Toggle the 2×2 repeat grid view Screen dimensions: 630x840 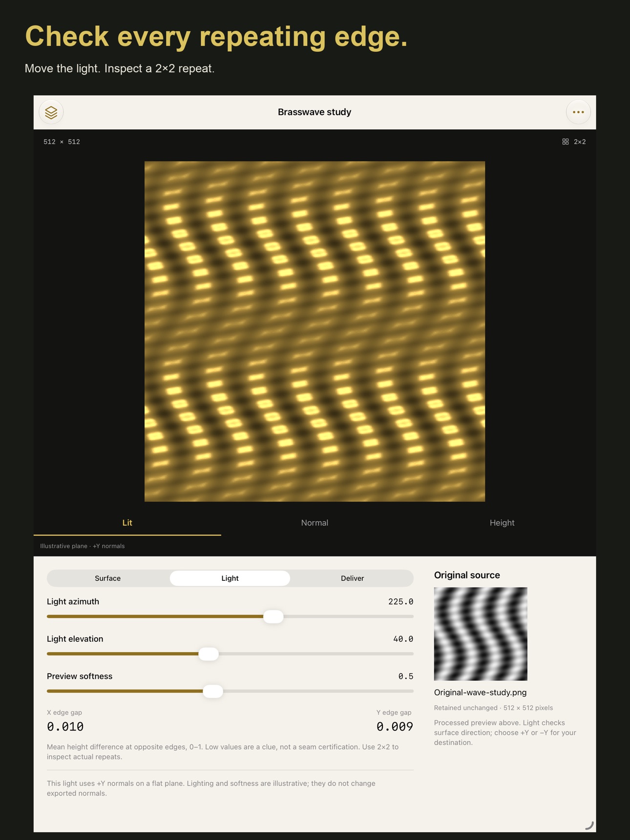click(574, 142)
